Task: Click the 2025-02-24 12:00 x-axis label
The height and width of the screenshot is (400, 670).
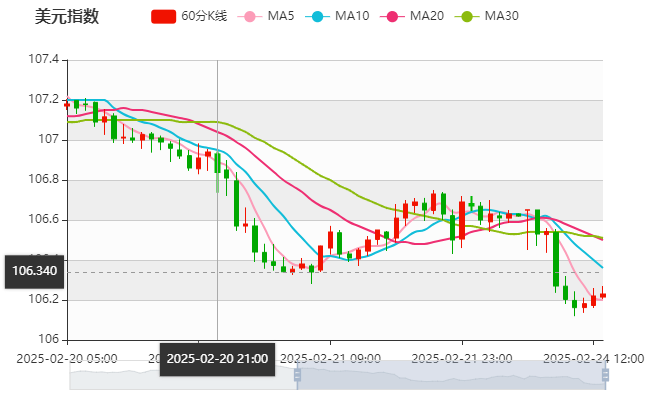Action: (593, 359)
